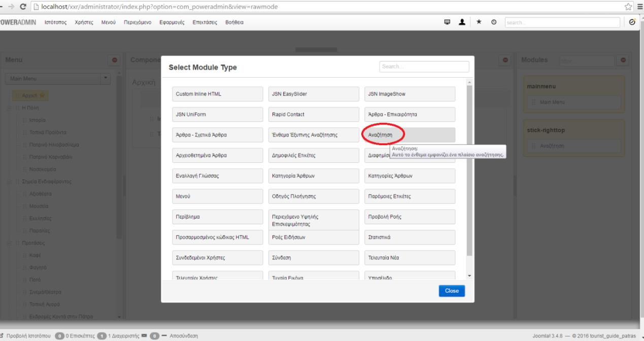Open the Μενού menu

[109, 22]
